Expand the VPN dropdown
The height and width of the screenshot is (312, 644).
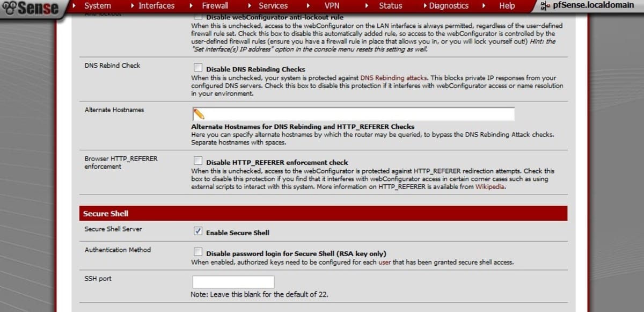tap(332, 5)
